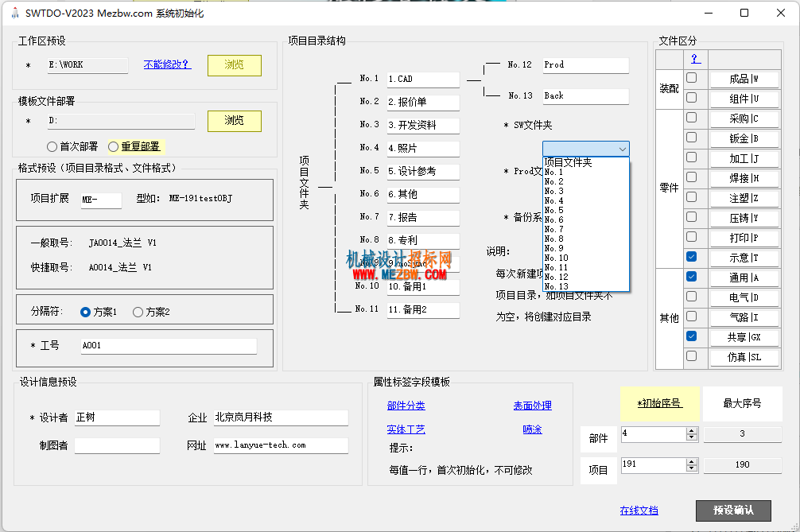Image resolution: width=800 pixels, height=532 pixels.
Task: Uncheck the 示意|T checkbox
Action: pos(691,257)
